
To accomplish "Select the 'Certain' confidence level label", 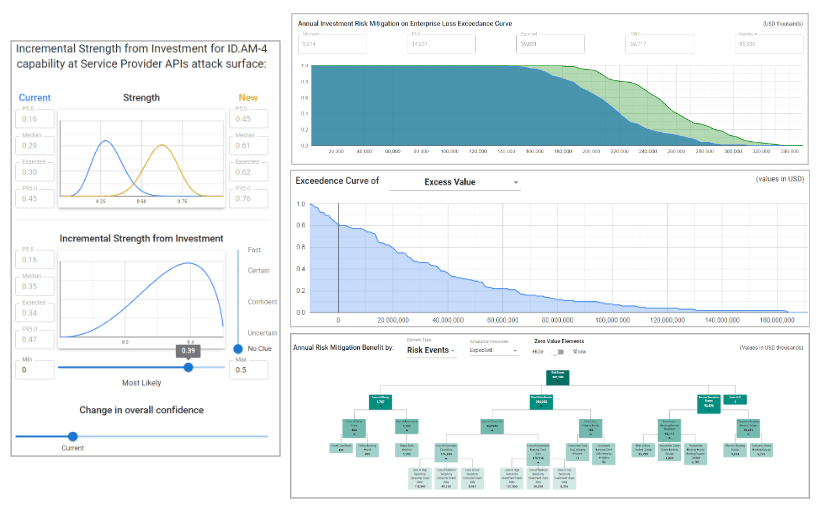I will coord(258,270).
